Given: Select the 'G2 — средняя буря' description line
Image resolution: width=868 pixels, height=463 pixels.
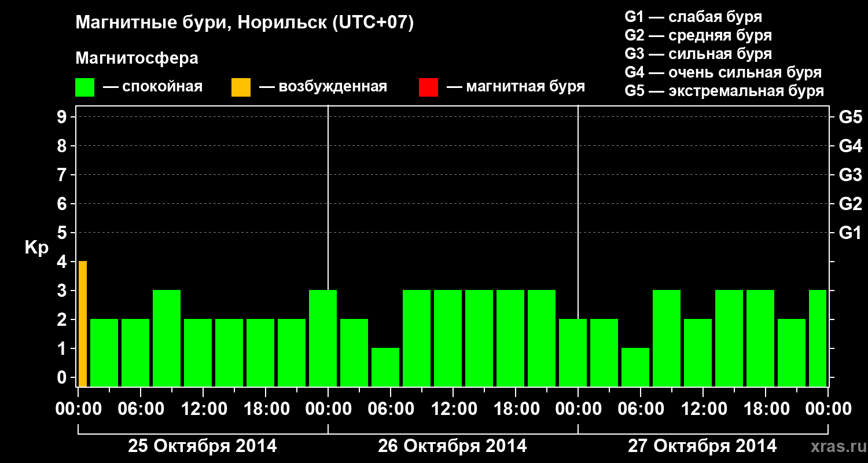Looking at the screenshot, I should (x=698, y=35).
